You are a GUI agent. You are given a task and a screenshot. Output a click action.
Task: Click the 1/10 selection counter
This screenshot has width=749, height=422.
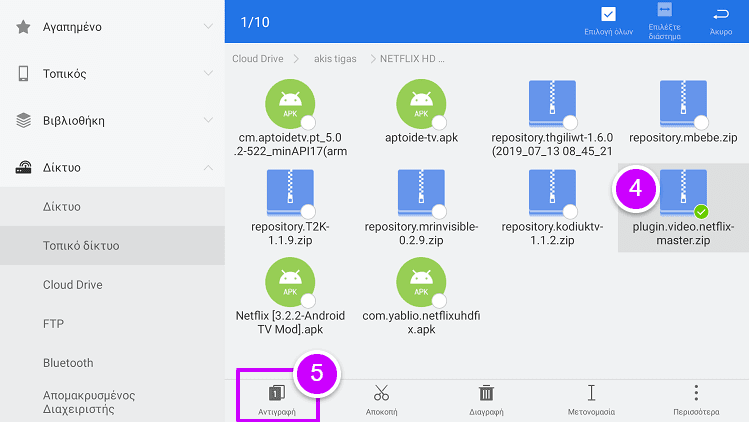(255, 22)
